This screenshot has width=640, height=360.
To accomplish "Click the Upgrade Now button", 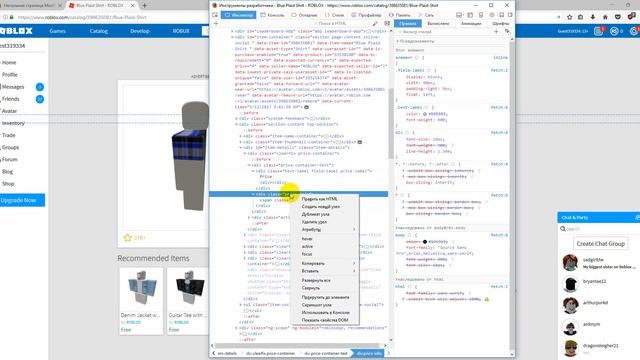I will tap(21, 200).
